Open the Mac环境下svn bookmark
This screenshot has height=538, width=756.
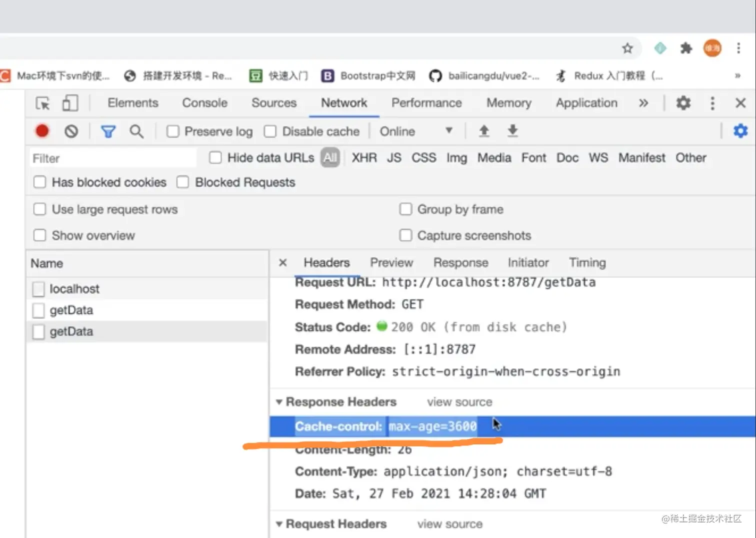[55, 76]
